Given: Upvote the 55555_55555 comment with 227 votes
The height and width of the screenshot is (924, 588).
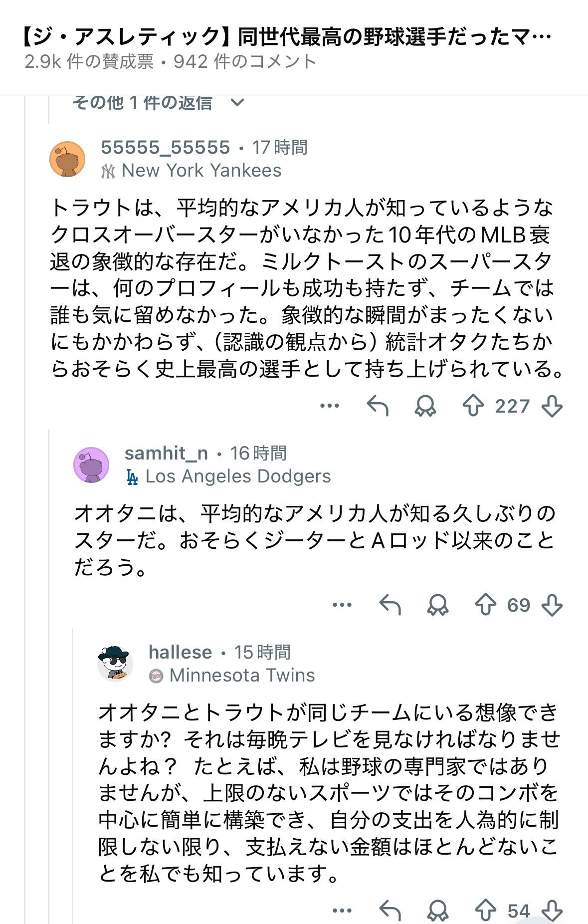Looking at the screenshot, I should point(473,406).
